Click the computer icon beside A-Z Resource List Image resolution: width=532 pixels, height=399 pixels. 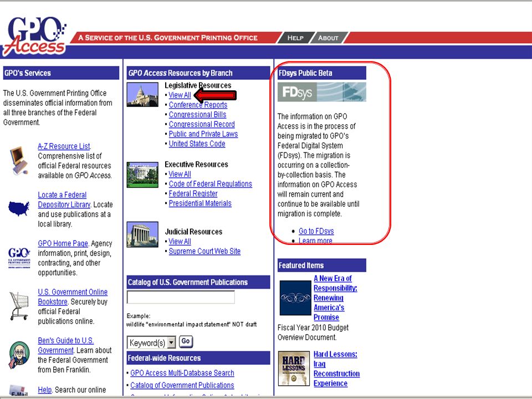coord(18,161)
